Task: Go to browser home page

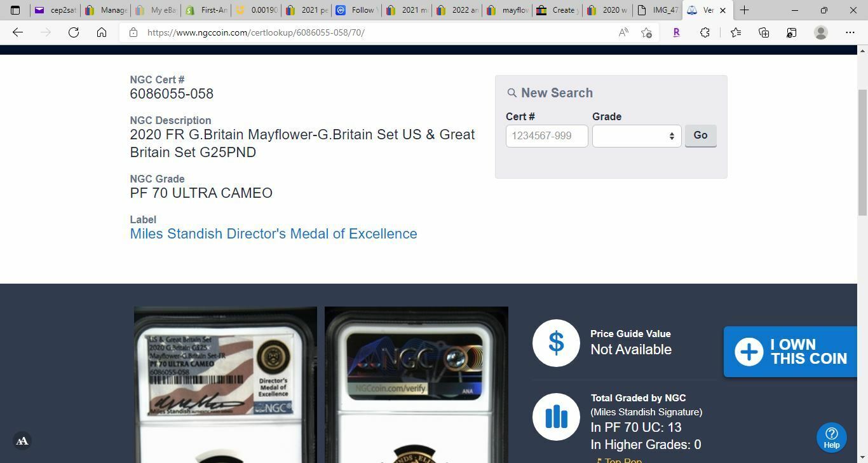Action: tap(102, 32)
